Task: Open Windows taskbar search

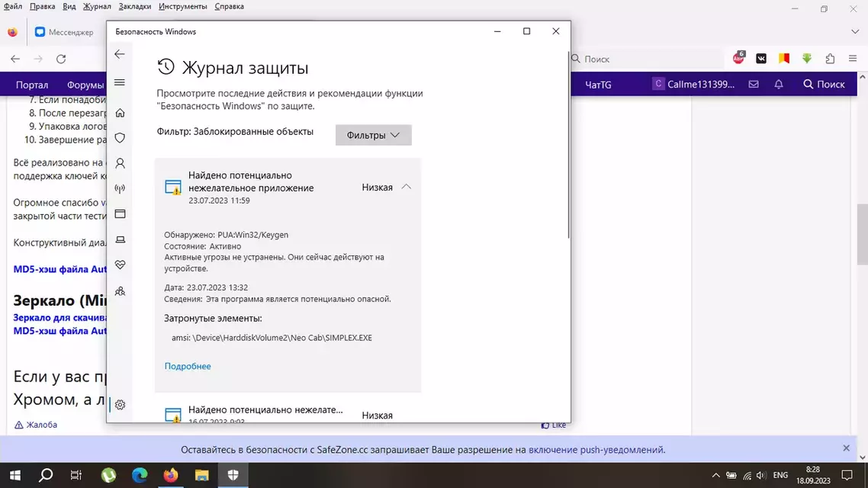Action: click(x=46, y=475)
